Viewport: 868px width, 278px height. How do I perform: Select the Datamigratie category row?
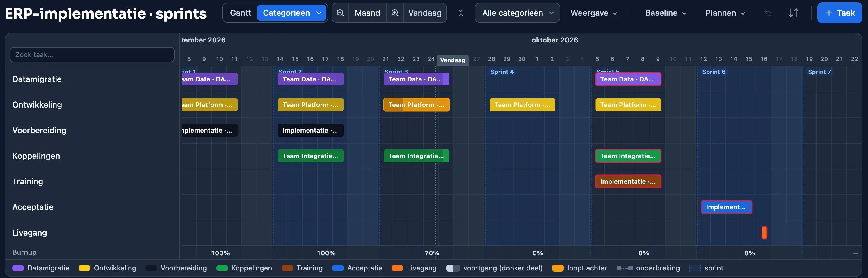(x=92, y=79)
